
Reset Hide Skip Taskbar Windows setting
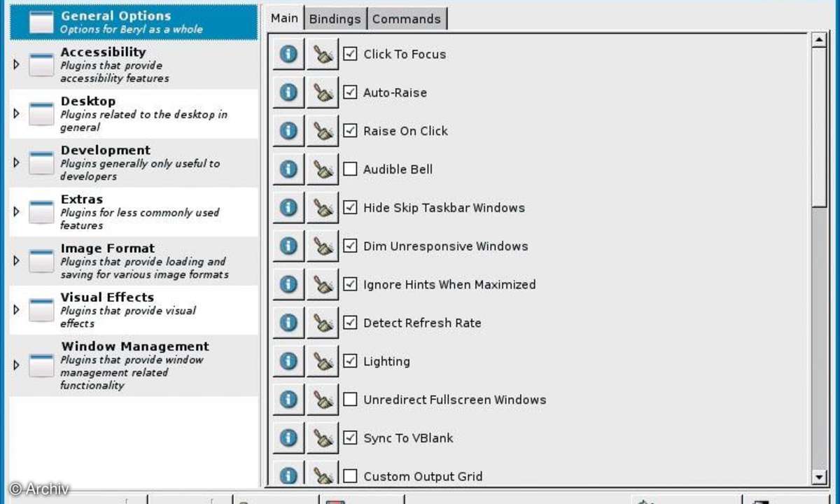tap(323, 208)
